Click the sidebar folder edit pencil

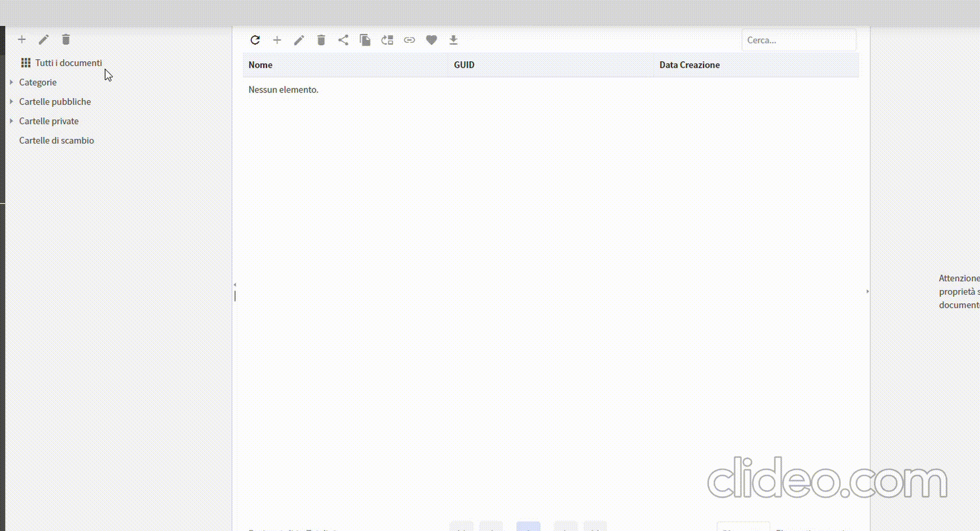coord(44,39)
